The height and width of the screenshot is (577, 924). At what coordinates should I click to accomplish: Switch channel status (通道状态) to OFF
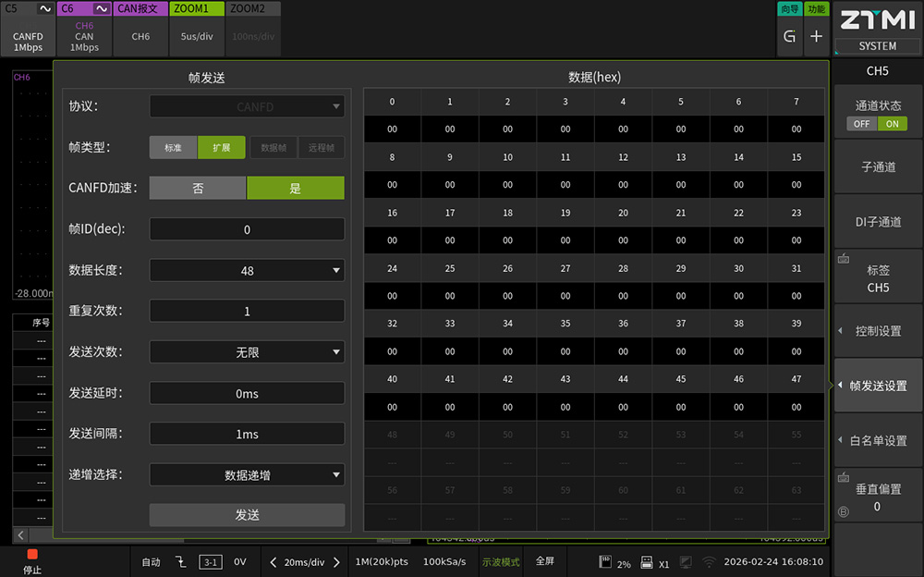861,124
